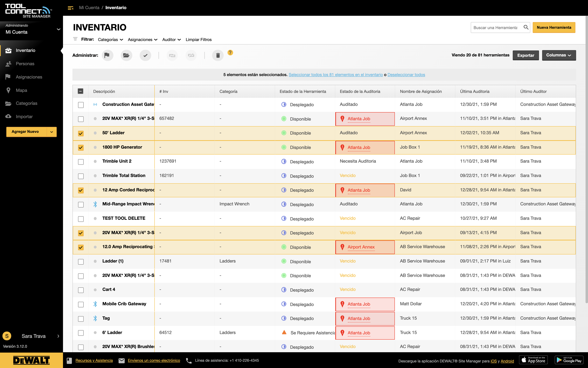
Task: Expand the Asignaciones filter dropdown
Action: point(143,40)
